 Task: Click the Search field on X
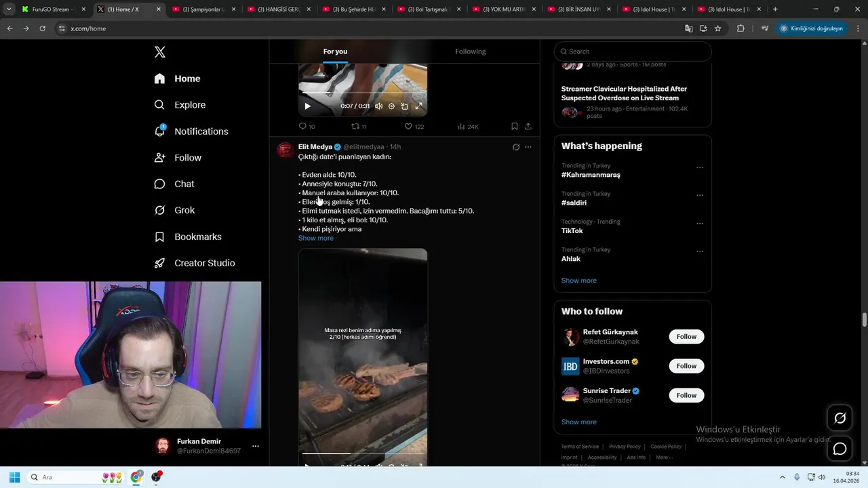tap(633, 52)
